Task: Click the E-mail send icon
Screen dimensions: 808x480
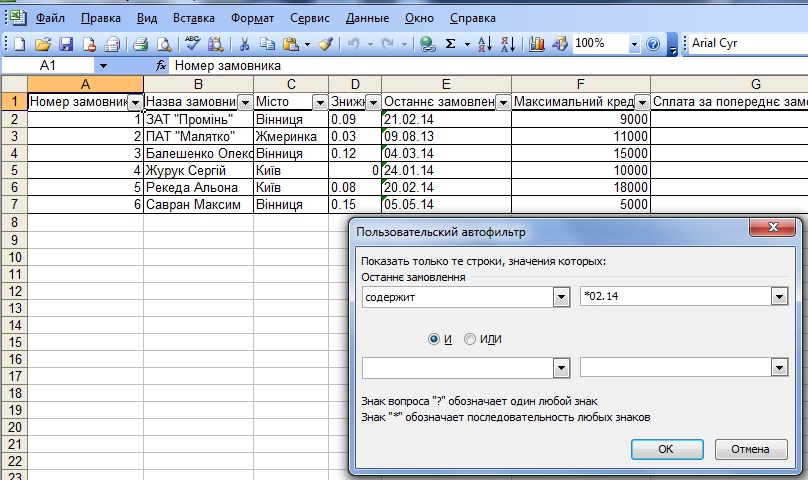Action: pos(112,44)
